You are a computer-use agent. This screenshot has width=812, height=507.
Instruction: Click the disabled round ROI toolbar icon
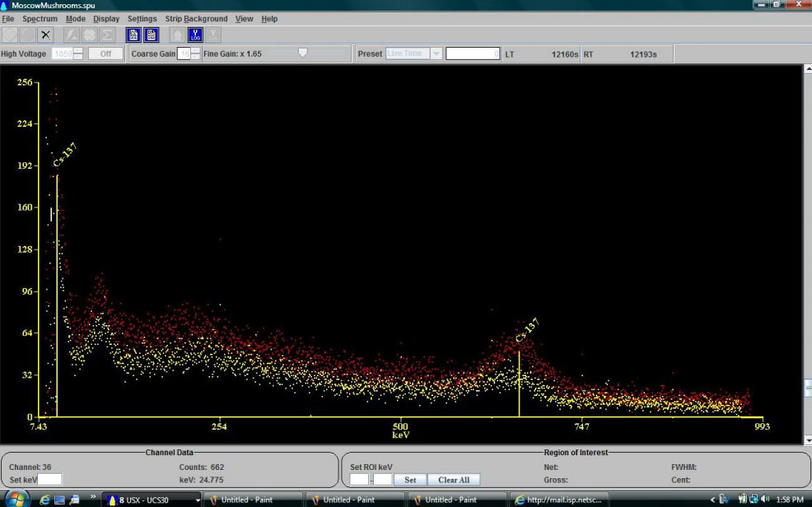pyautogui.click(x=90, y=35)
